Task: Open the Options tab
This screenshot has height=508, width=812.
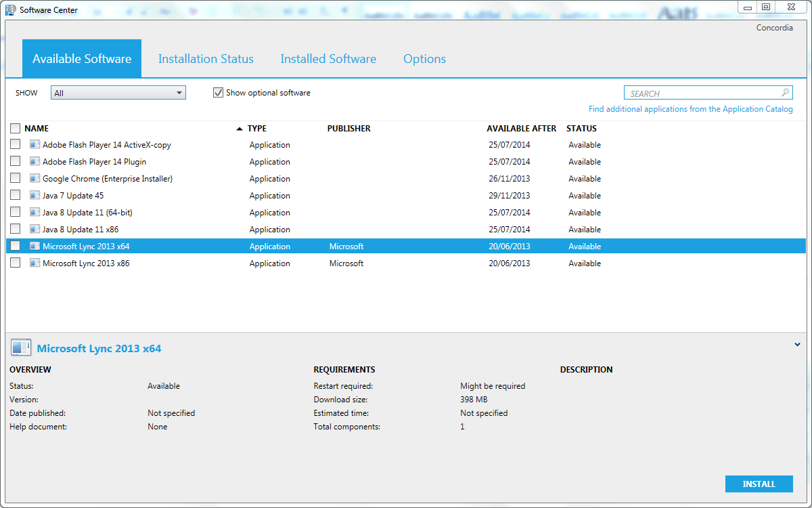Action: (424, 58)
